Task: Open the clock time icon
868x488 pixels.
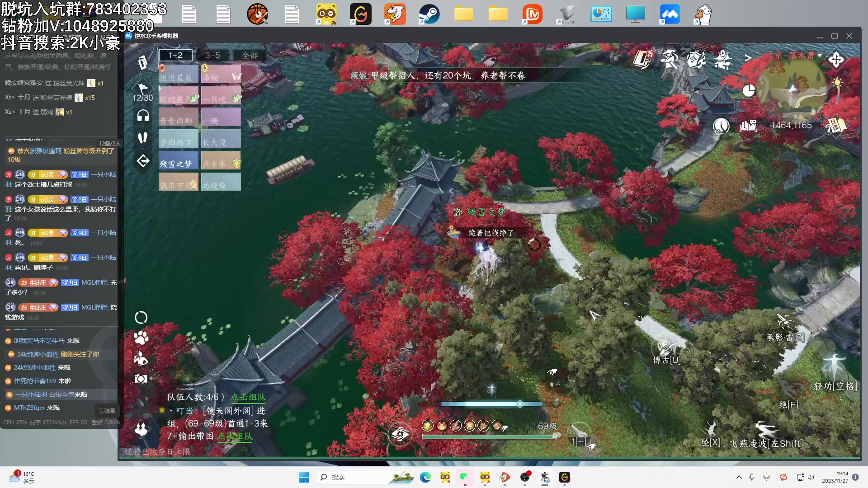Action: [721, 126]
